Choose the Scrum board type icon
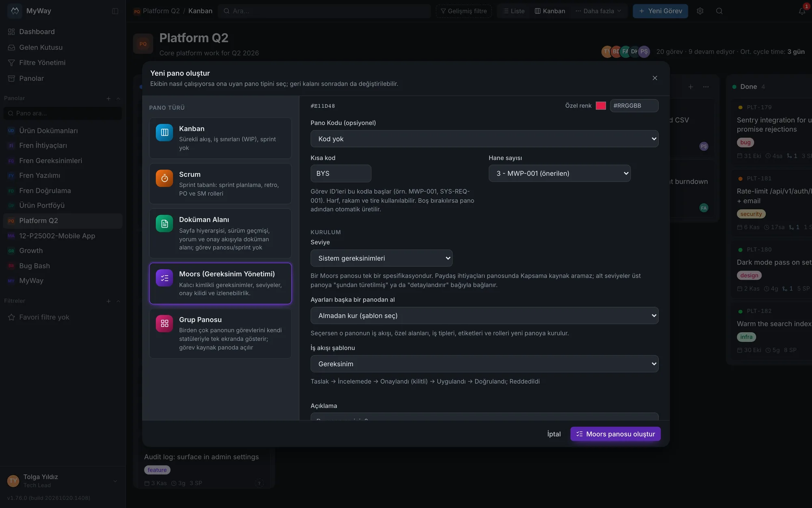Image resolution: width=812 pixels, height=508 pixels. click(x=164, y=178)
